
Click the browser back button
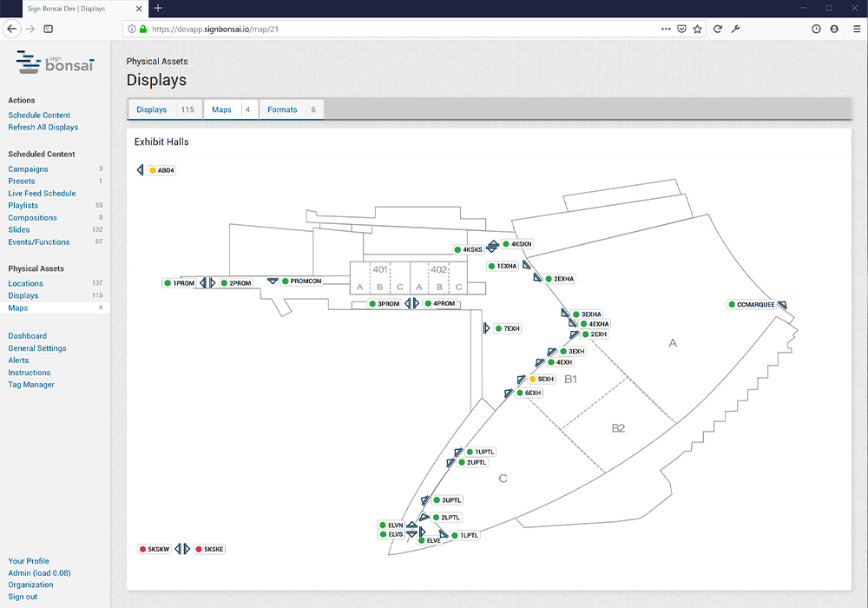pos(12,29)
